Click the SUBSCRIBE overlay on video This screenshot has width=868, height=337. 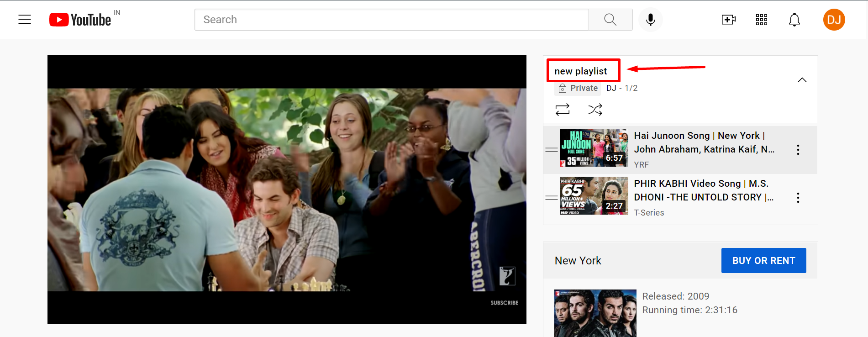505,303
